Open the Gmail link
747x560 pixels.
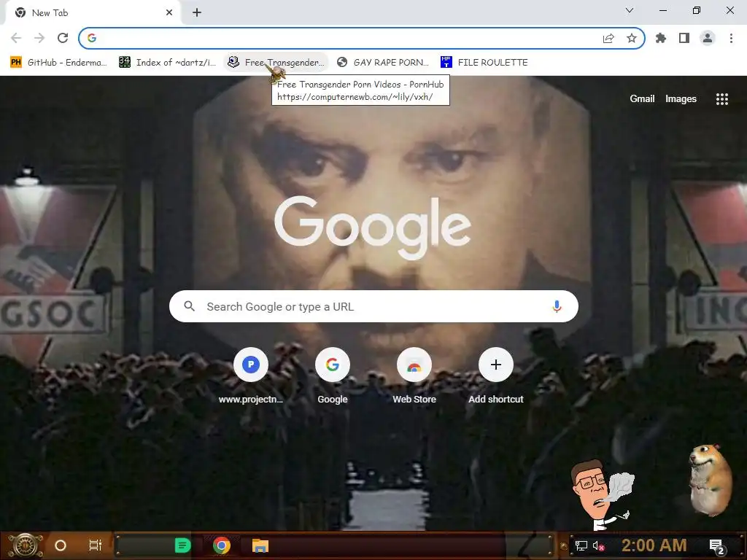click(642, 98)
